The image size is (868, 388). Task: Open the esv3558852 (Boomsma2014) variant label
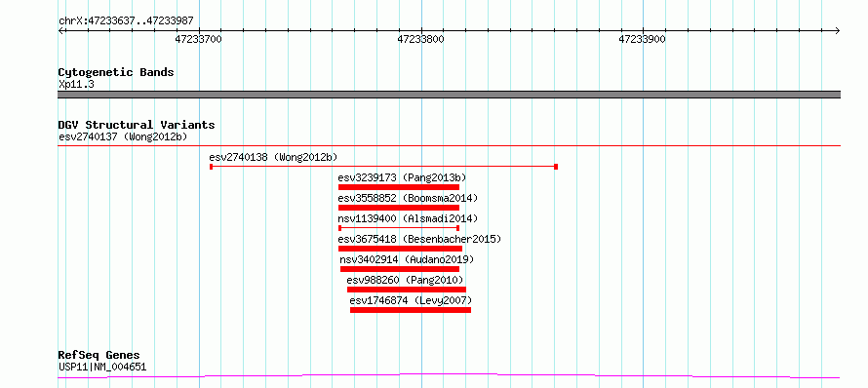pos(408,198)
